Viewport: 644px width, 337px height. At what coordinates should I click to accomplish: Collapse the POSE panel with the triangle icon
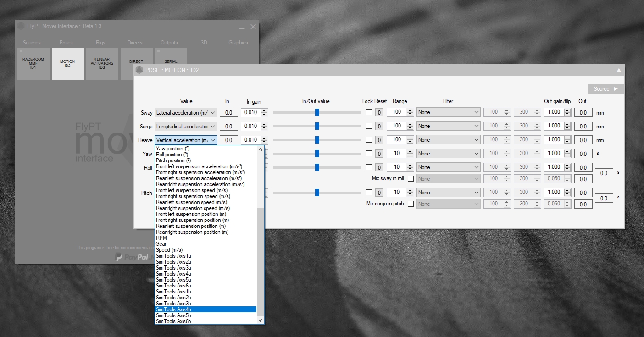(619, 70)
